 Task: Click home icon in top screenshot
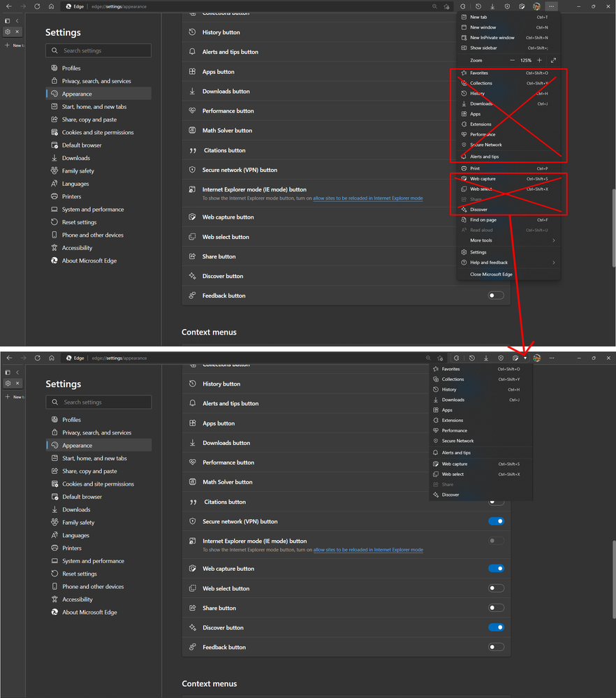point(51,6)
